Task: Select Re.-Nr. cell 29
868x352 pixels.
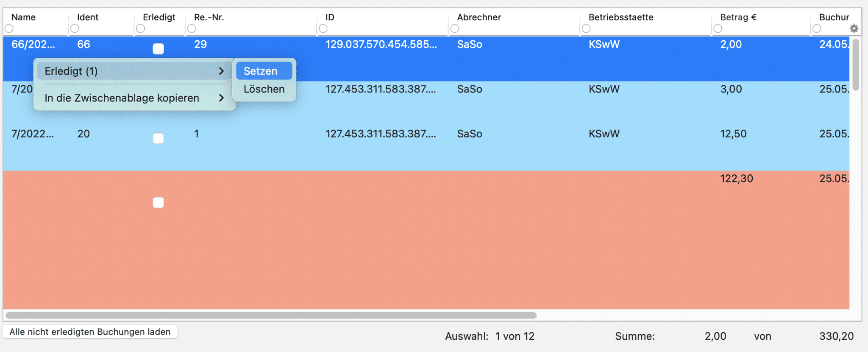Action: [200, 45]
